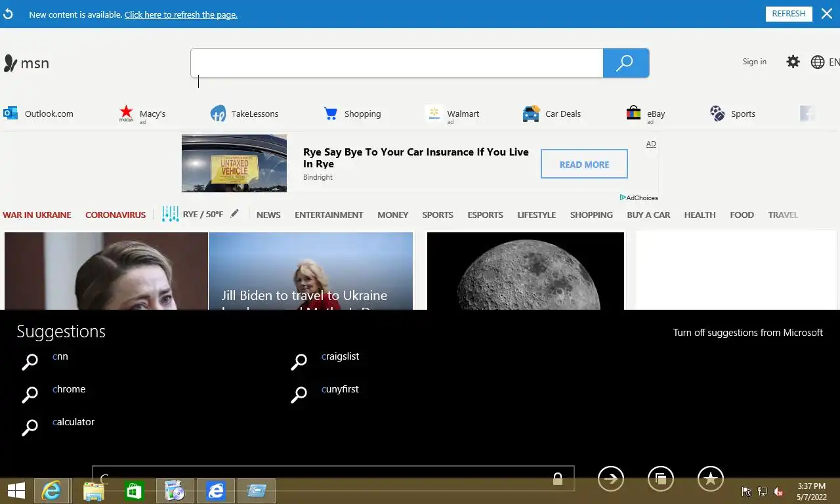Click the AD label link
The image size is (840, 504).
(x=651, y=144)
